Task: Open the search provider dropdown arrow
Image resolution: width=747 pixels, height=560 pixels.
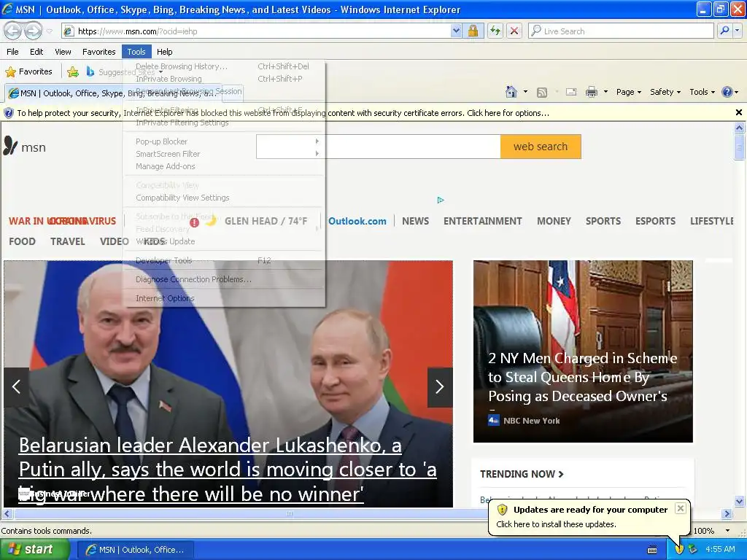Action: tap(737, 31)
